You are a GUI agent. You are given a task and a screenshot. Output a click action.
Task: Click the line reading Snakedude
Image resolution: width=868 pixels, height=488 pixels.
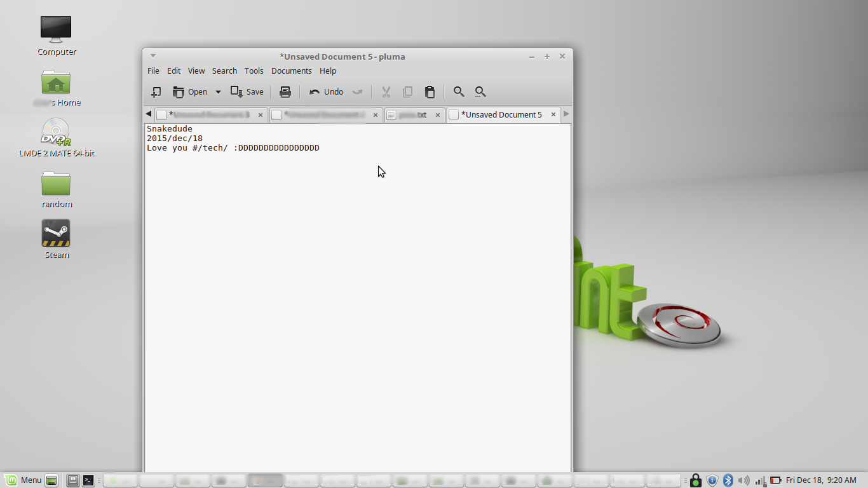point(170,129)
